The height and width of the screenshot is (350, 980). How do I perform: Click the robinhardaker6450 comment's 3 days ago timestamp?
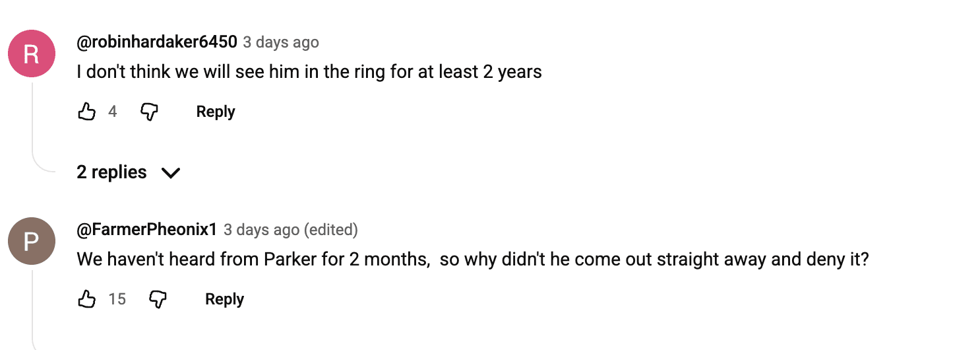281,43
